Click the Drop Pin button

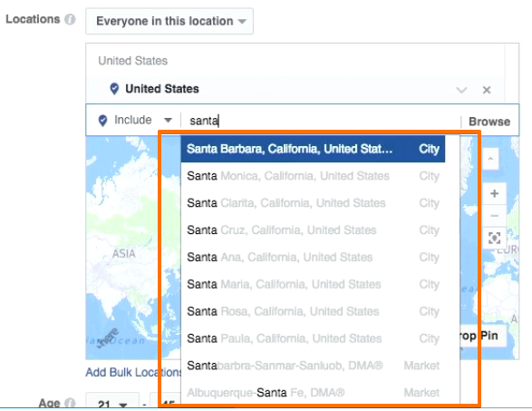[482, 336]
